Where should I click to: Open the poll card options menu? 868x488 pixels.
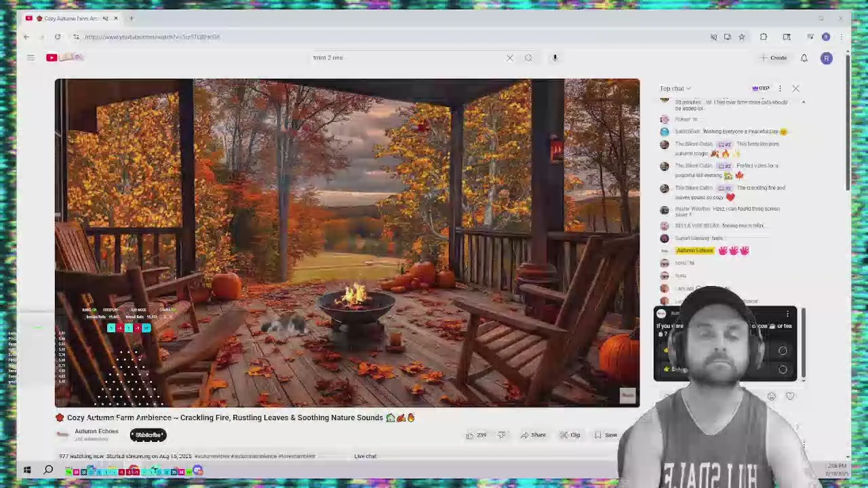point(787,313)
